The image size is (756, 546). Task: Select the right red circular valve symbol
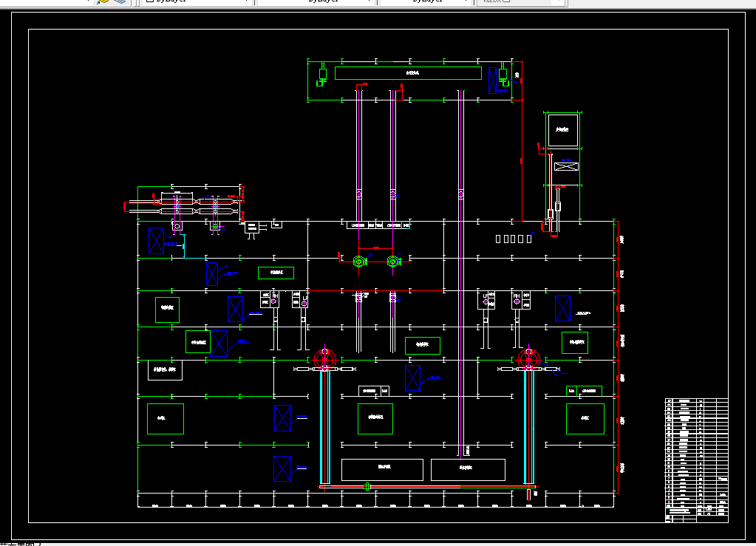click(x=529, y=359)
